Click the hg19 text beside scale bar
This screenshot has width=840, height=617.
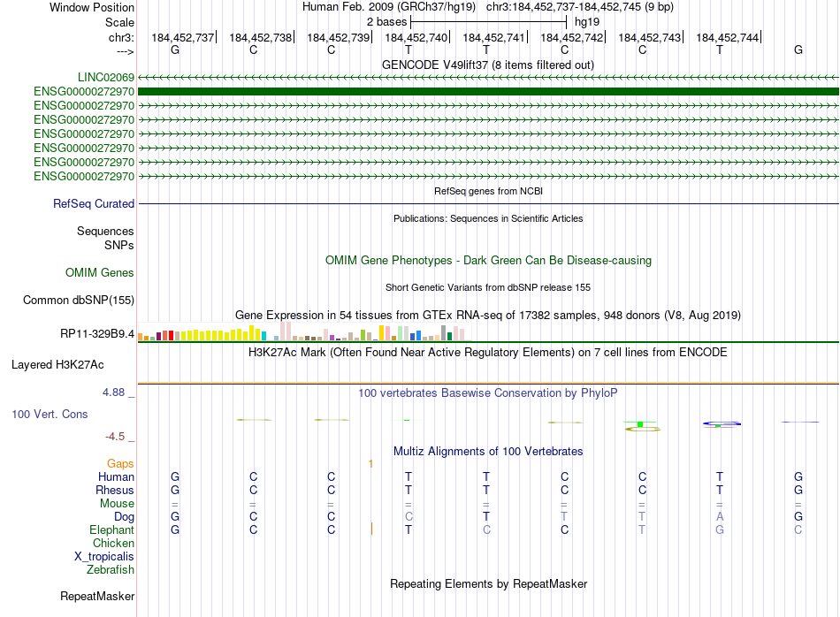(x=586, y=22)
